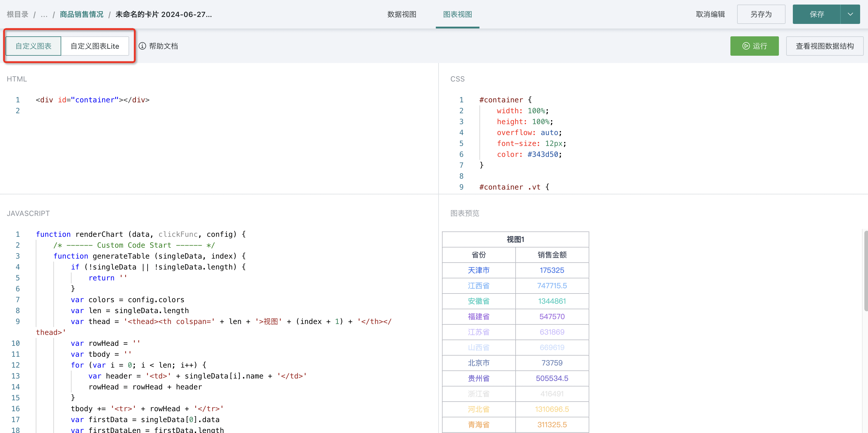Open 商品销售情况 breadcrumb link

pyautogui.click(x=82, y=14)
